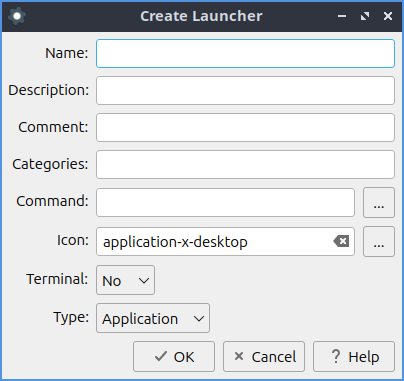The image size is (404, 381).
Task: Minimize the Create Launcher window
Action: click(x=342, y=16)
